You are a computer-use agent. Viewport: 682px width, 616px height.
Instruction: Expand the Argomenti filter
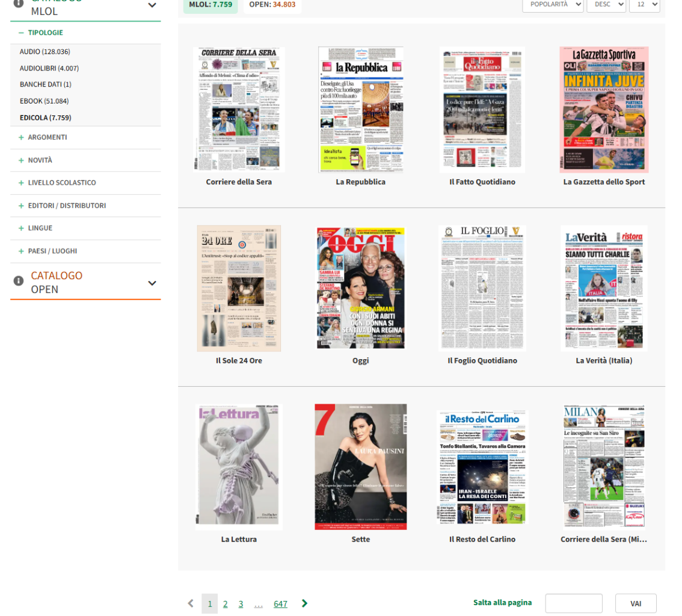pos(43,138)
